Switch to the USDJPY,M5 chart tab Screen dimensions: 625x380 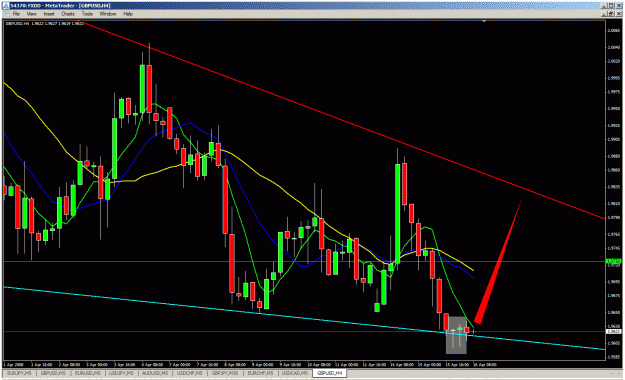coord(121,373)
